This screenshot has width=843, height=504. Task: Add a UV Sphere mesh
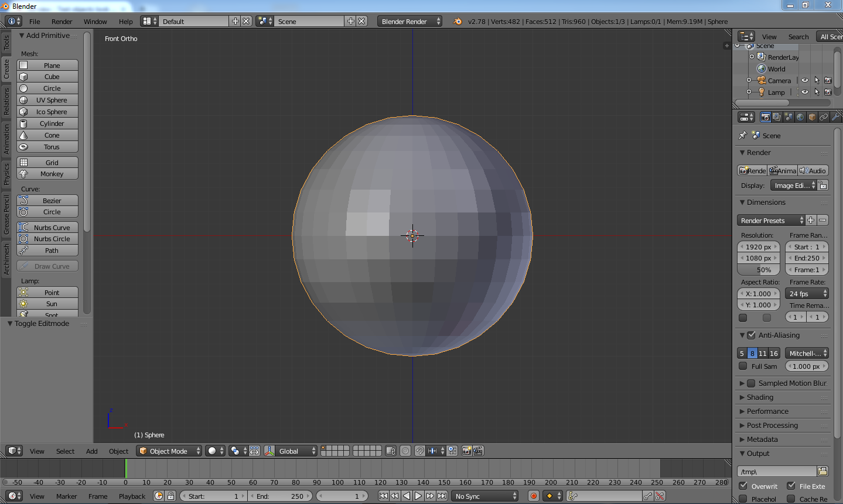47,100
